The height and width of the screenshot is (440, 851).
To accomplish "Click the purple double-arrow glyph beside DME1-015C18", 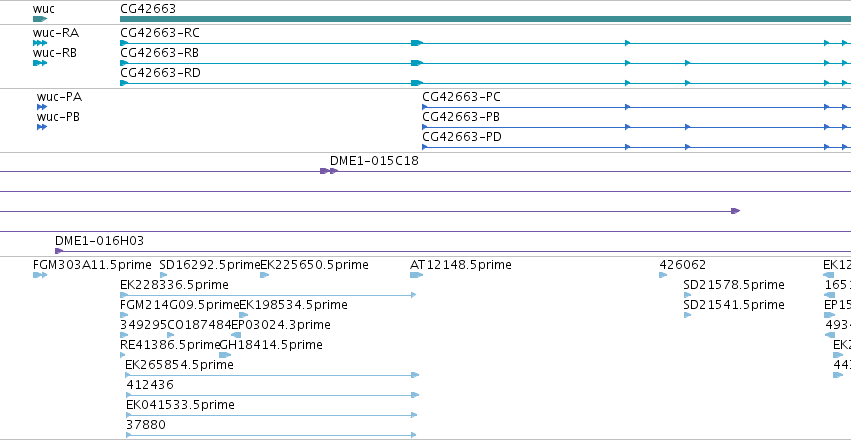I will tap(329, 171).
